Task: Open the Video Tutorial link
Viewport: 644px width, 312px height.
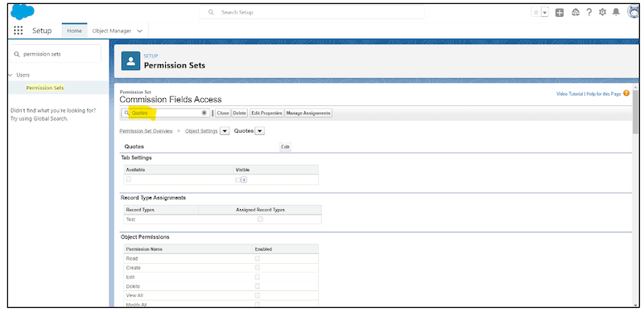Action: click(570, 93)
